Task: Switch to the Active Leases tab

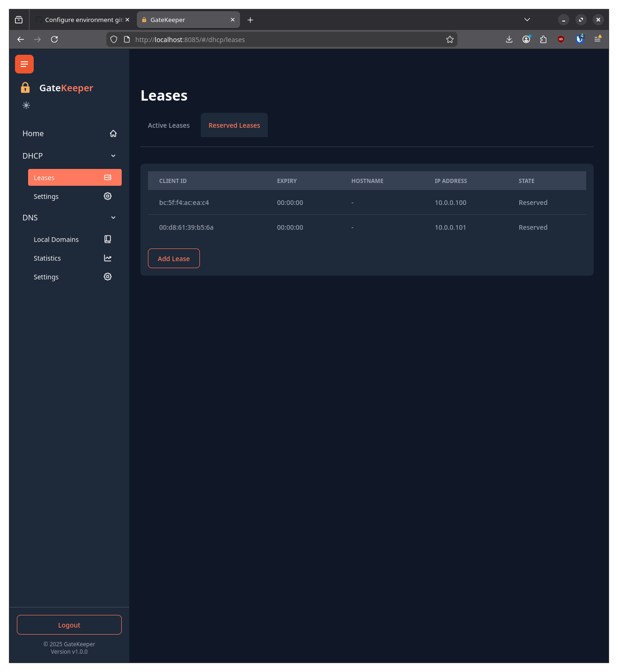Action: tap(169, 125)
